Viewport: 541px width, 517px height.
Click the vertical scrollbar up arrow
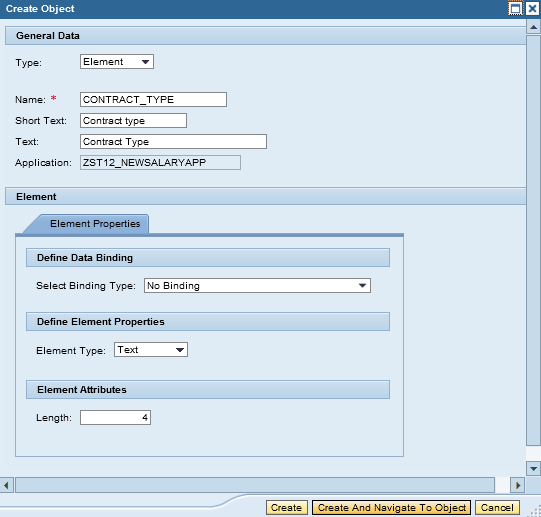click(533, 27)
